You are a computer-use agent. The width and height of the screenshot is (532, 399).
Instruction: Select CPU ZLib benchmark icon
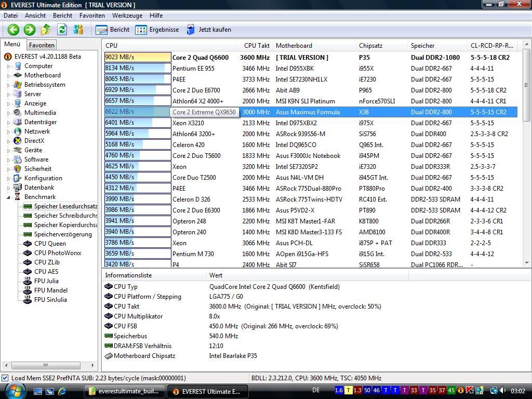[x=28, y=262]
